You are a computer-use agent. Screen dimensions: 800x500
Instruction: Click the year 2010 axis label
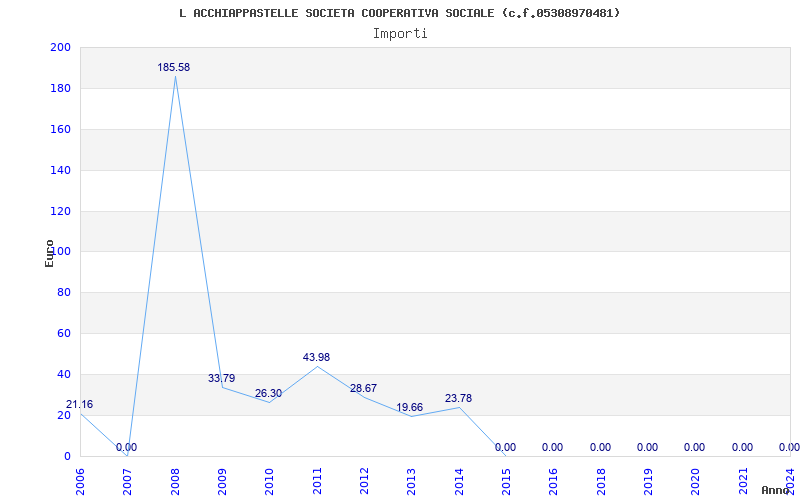pos(269,481)
